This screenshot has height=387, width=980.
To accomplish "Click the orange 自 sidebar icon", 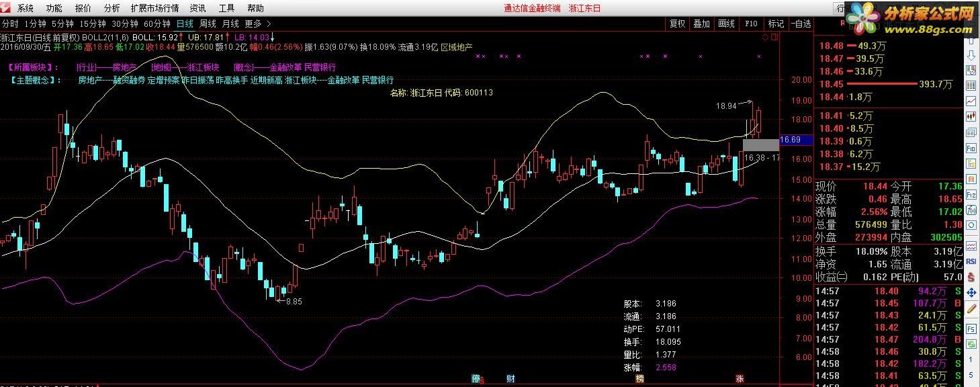I will pyautogui.click(x=971, y=179).
